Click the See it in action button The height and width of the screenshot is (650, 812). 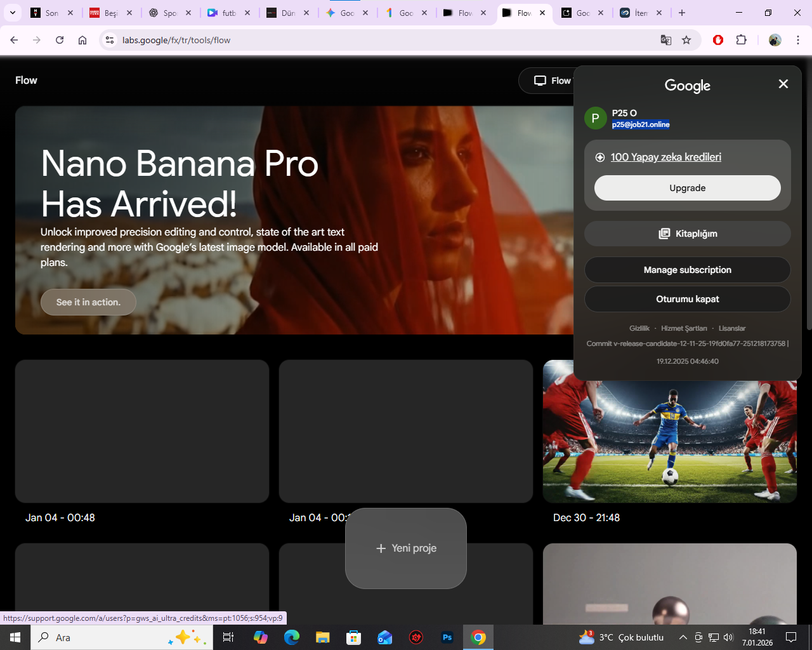(88, 302)
